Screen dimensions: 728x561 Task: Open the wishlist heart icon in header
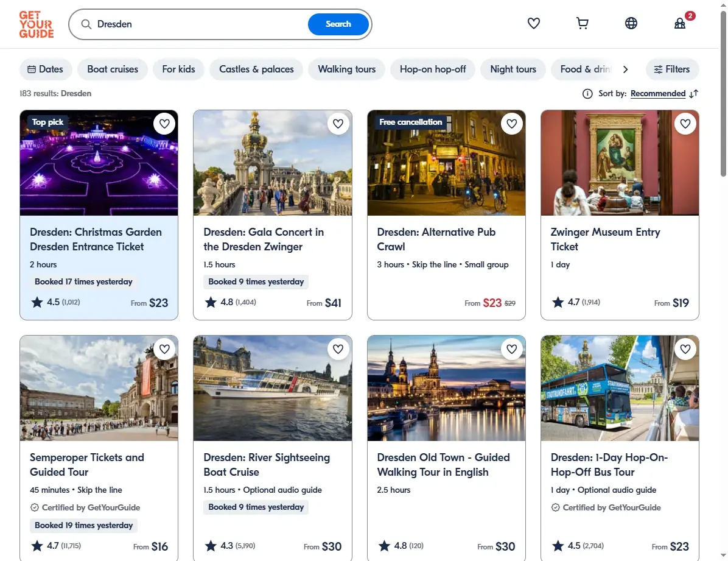[533, 23]
